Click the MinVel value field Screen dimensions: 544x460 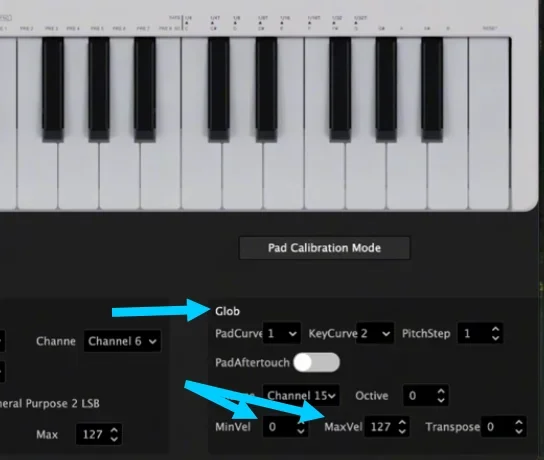point(285,427)
